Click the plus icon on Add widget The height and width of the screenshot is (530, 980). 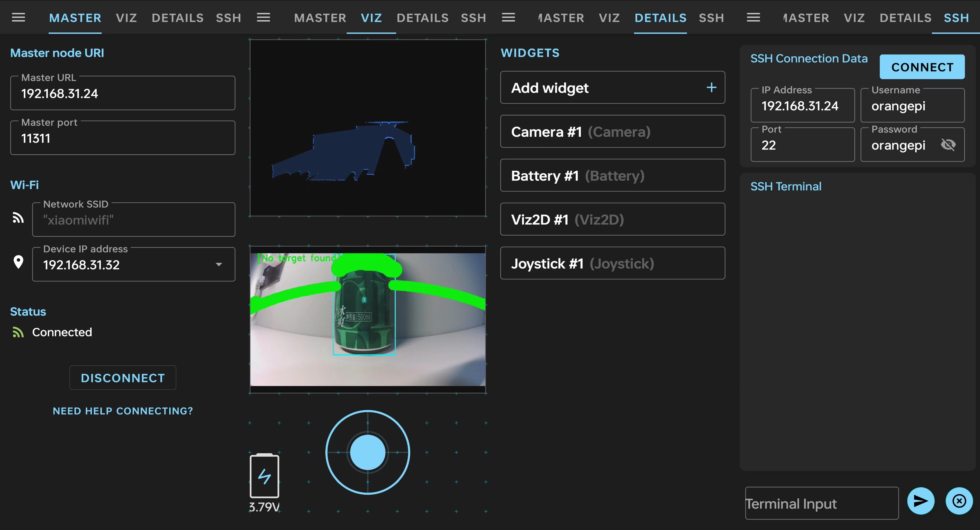(711, 88)
